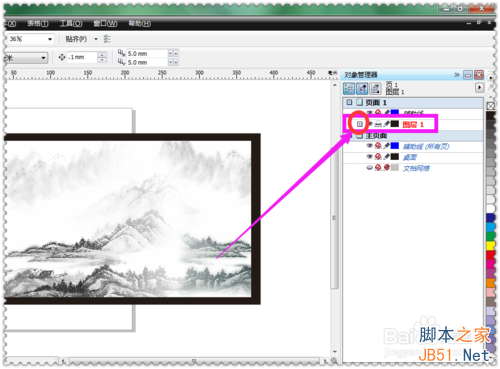
Task: Open the 36% zoom level dropdown
Action: click(x=50, y=39)
